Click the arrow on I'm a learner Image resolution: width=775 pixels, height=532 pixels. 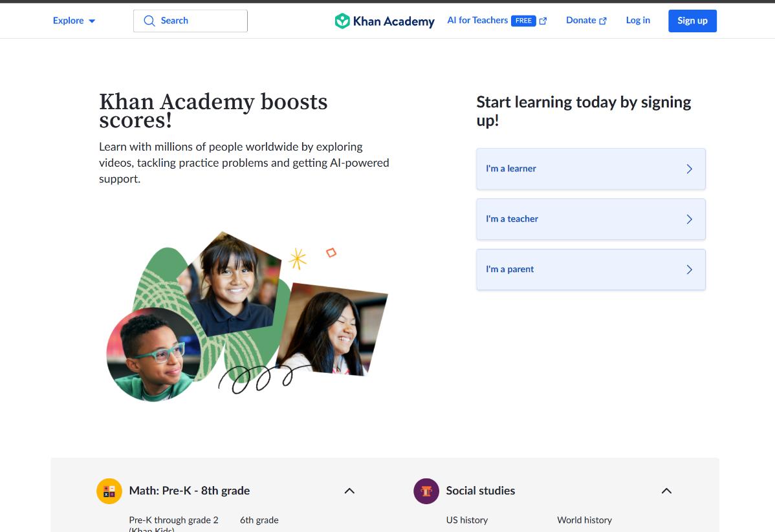coord(689,169)
